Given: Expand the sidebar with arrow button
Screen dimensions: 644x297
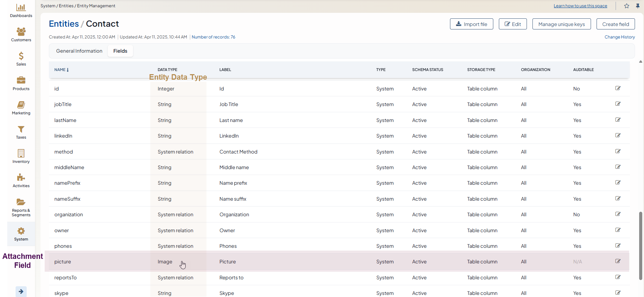Looking at the screenshot, I should 21,291.
